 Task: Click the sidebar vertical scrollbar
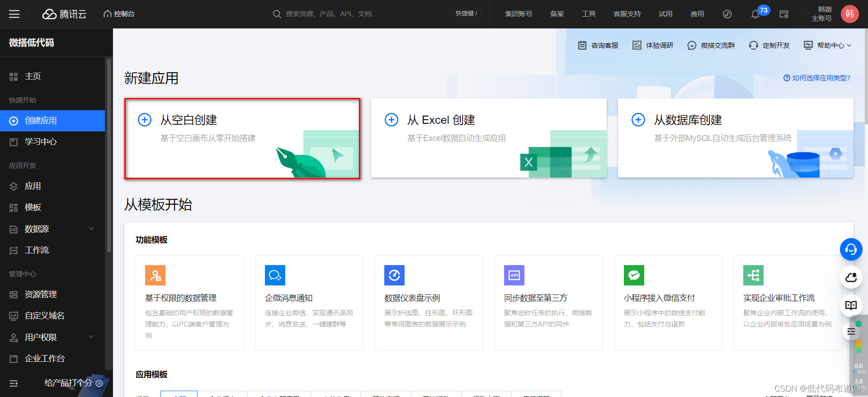point(108,156)
